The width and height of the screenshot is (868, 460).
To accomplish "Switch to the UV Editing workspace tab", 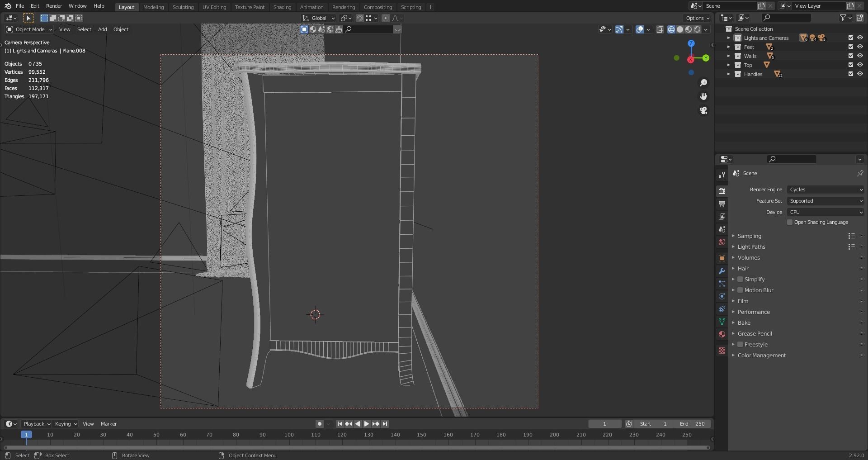I will click(214, 7).
